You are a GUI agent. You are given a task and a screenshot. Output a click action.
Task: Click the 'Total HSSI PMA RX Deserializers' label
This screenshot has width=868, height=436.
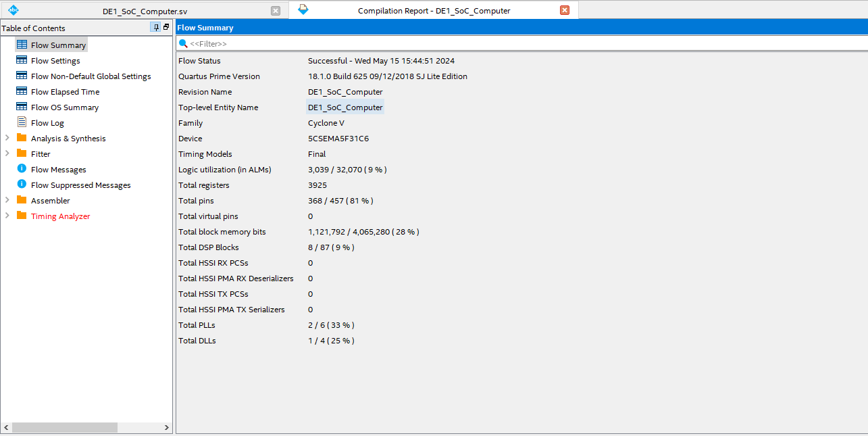point(236,278)
